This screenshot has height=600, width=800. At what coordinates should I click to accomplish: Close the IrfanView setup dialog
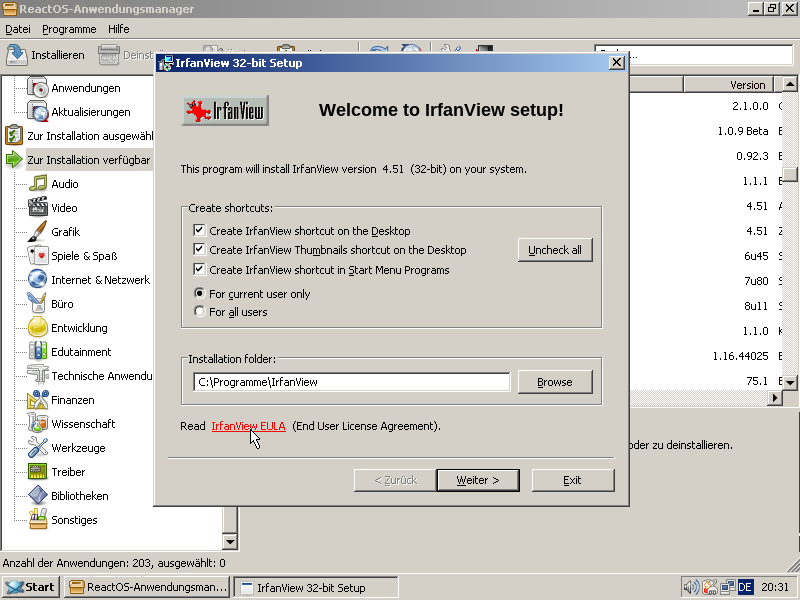[x=617, y=62]
